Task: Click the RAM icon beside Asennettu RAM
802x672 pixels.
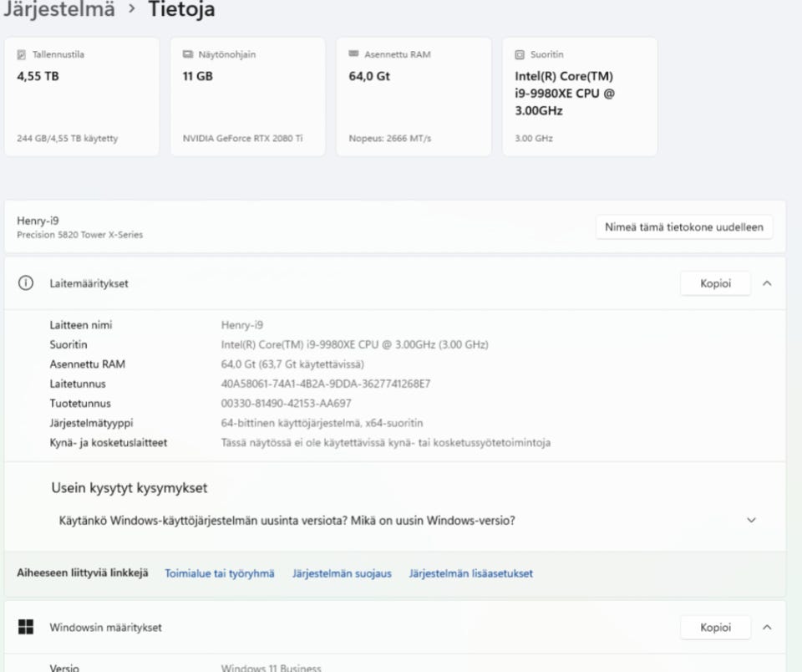Action: (x=353, y=53)
